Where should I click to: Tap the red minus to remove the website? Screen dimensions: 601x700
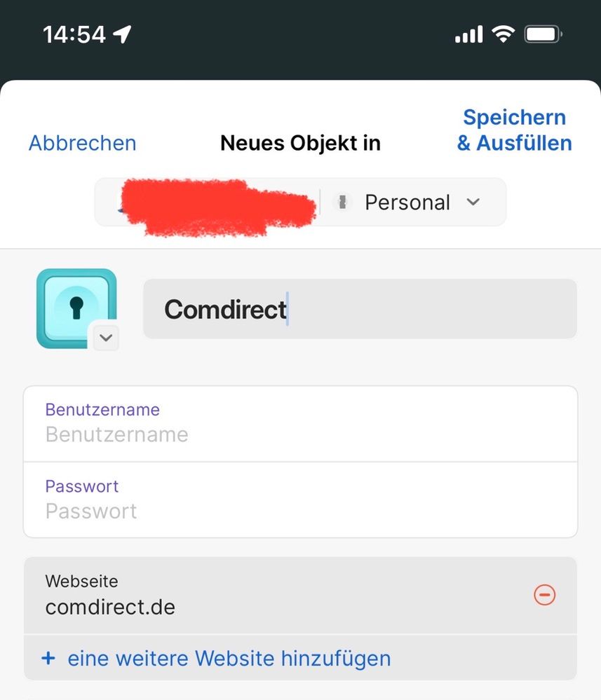pos(545,596)
